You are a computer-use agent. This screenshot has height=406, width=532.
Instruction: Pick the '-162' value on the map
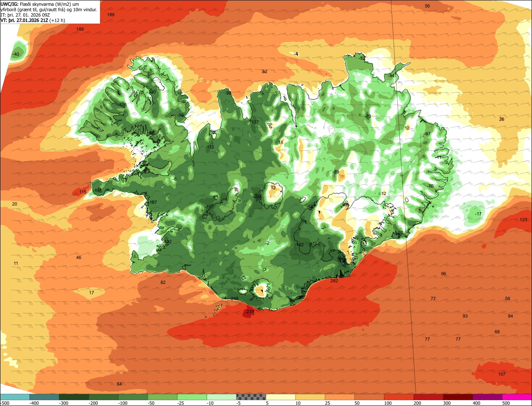tap(300, 245)
